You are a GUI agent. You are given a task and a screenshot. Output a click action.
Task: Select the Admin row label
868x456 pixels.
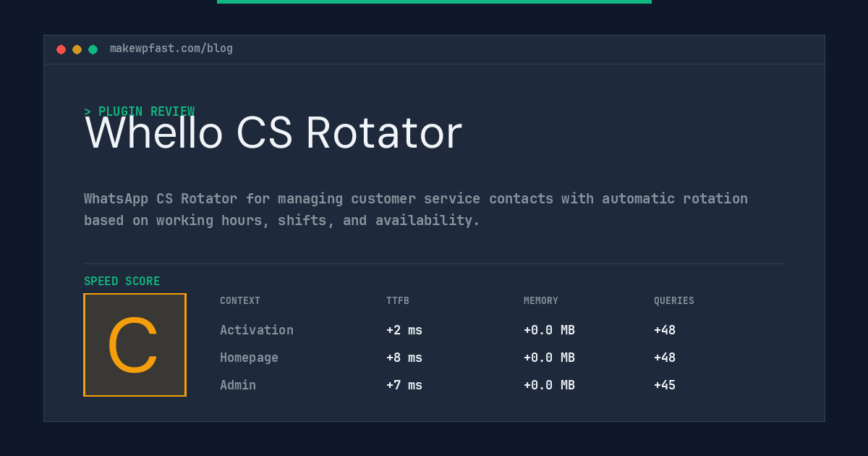238,385
